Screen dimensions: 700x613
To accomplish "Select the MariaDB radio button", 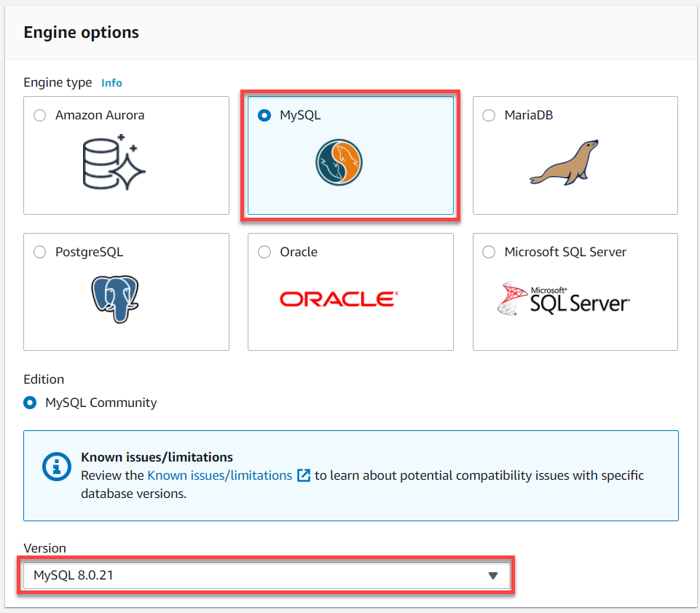I will (489, 116).
